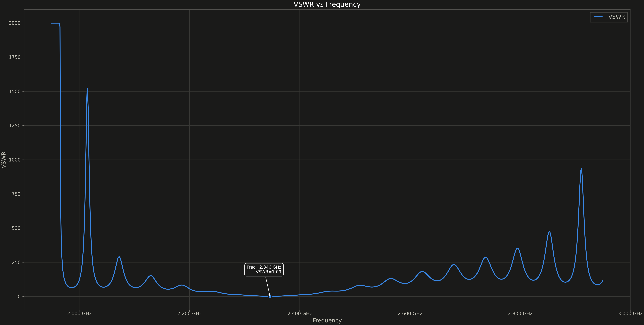Click the "2.800 GHz" x-axis tick label

pos(520,313)
